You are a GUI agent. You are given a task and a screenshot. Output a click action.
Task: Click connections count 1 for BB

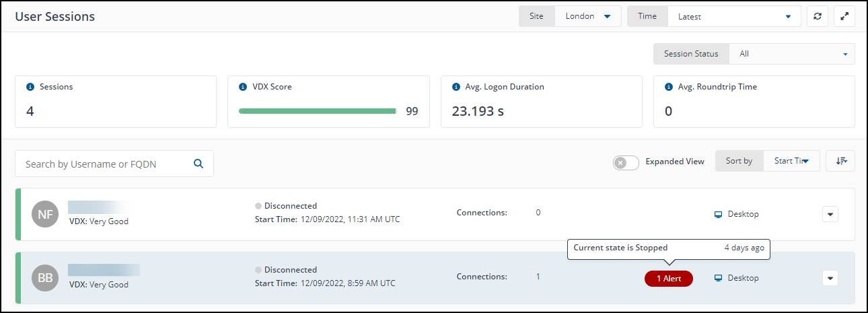(538, 277)
